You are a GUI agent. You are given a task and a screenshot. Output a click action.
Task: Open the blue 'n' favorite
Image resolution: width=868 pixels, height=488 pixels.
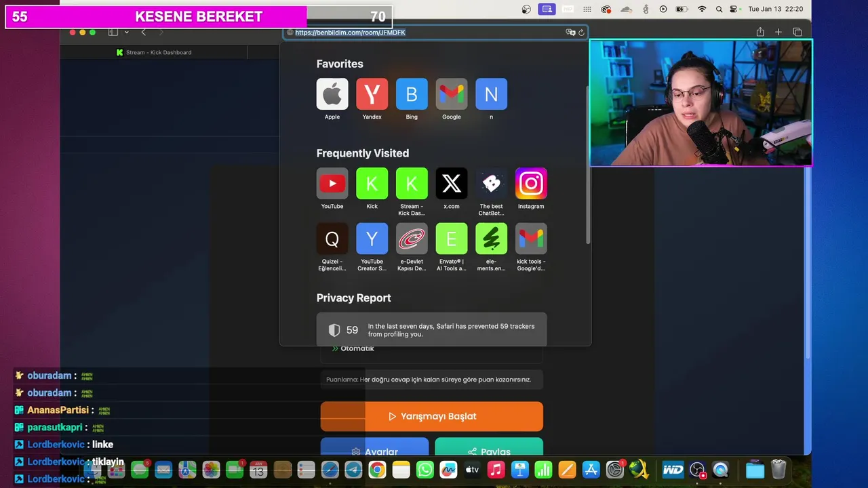coord(491,94)
